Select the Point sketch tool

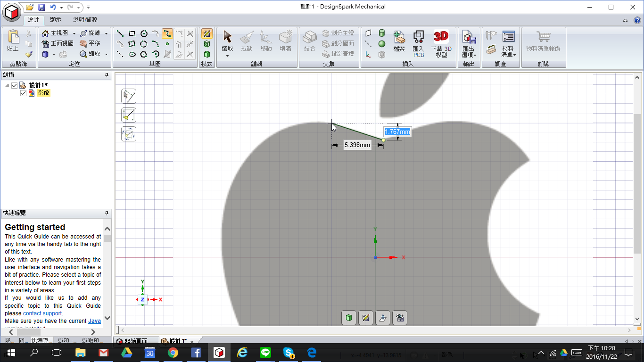coord(167,44)
